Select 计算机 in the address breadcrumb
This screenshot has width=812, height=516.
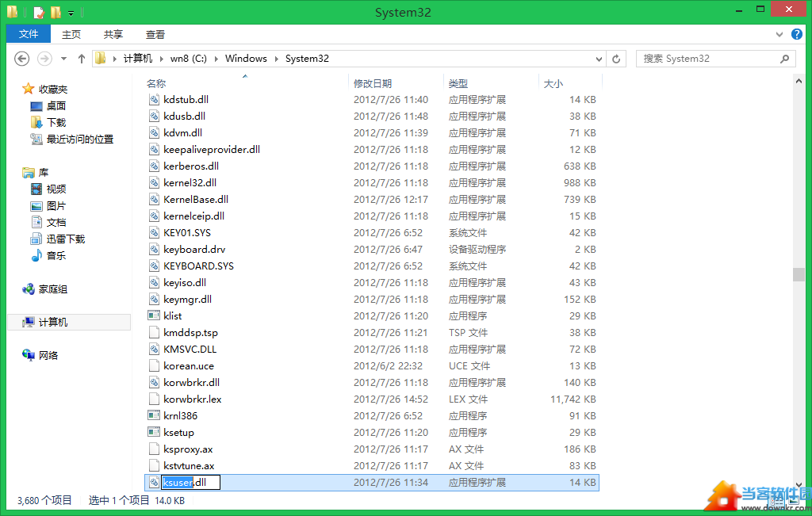(x=138, y=59)
